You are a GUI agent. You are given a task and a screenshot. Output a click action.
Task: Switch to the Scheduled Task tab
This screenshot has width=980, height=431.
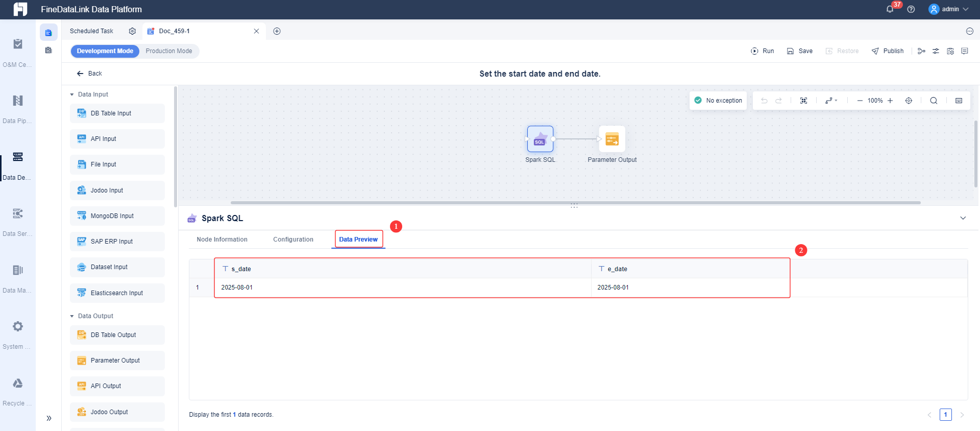(91, 31)
